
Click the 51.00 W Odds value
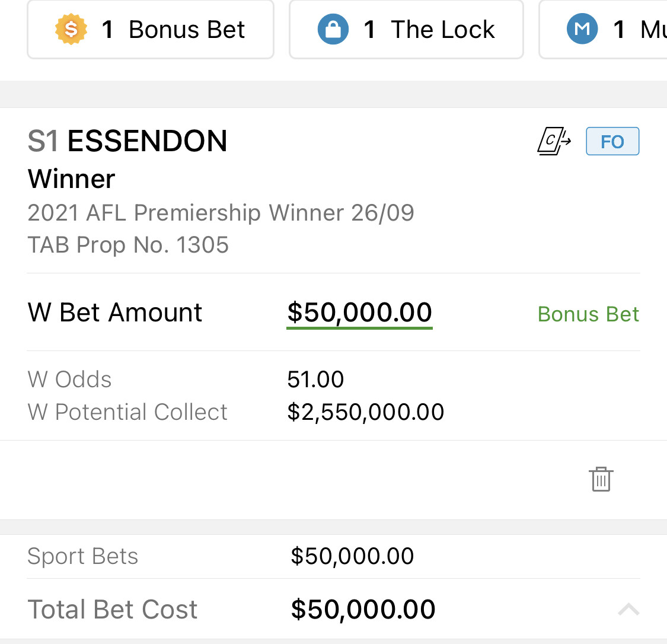[315, 380]
